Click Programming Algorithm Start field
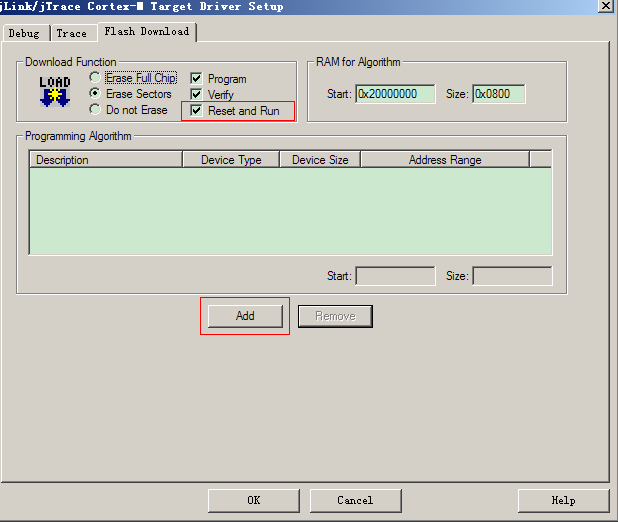 (395, 276)
